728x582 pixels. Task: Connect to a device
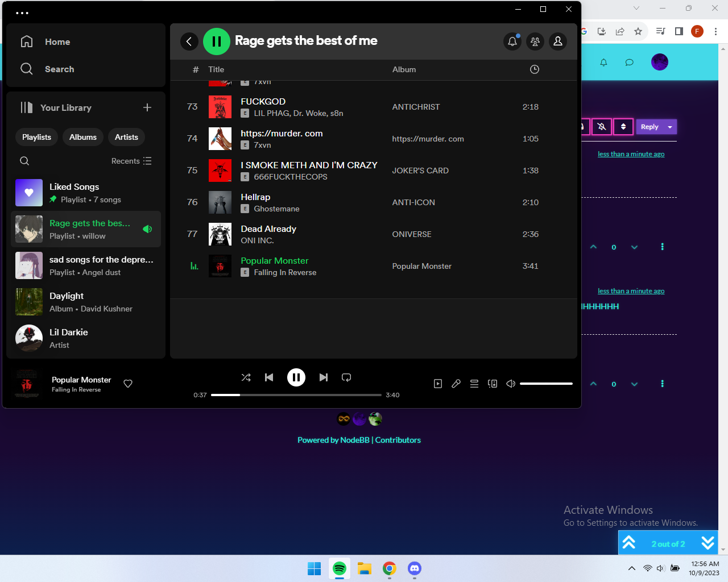coord(493,384)
